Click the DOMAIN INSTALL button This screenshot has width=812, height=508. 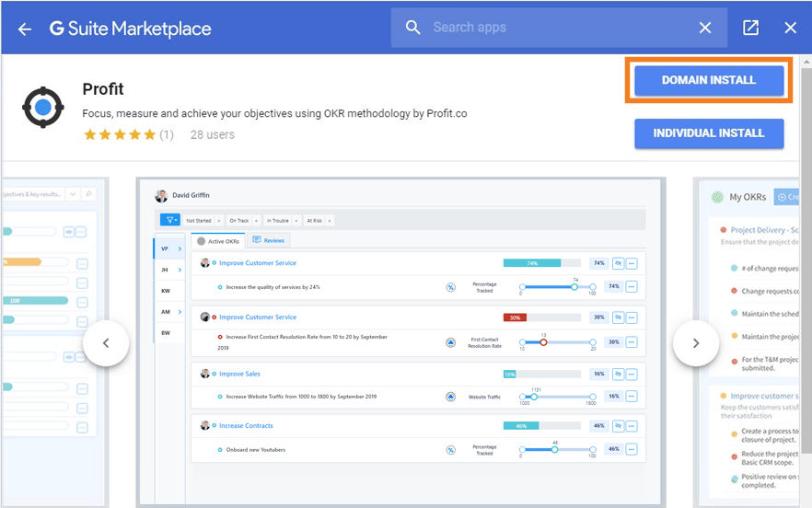point(709,80)
